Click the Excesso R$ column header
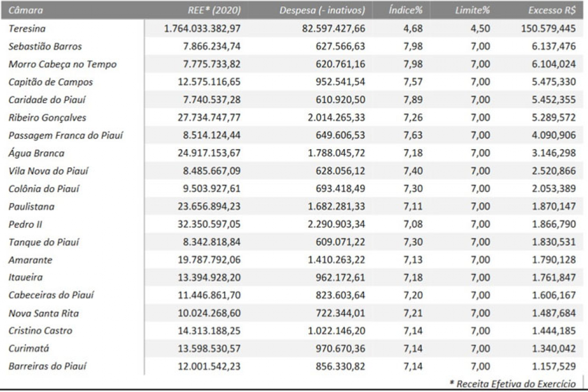Image resolution: width=588 pixels, height=392 pixels. [552, 10]
